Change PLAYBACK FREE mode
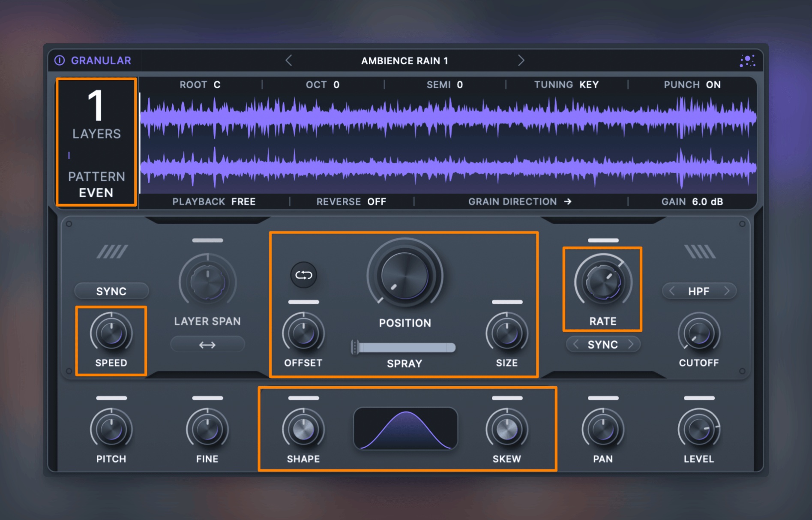 click(x=214, y=201)
